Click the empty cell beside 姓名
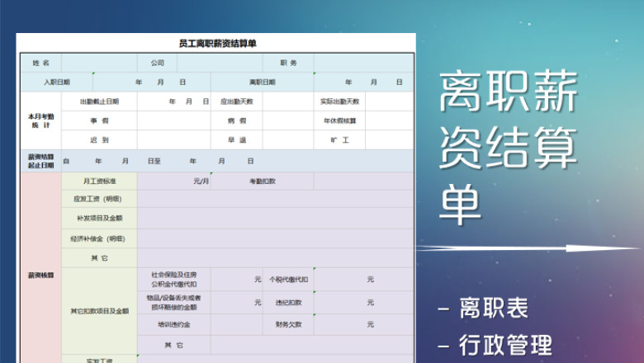The width and height of the screenshot is (644, 363). point(99,63)
